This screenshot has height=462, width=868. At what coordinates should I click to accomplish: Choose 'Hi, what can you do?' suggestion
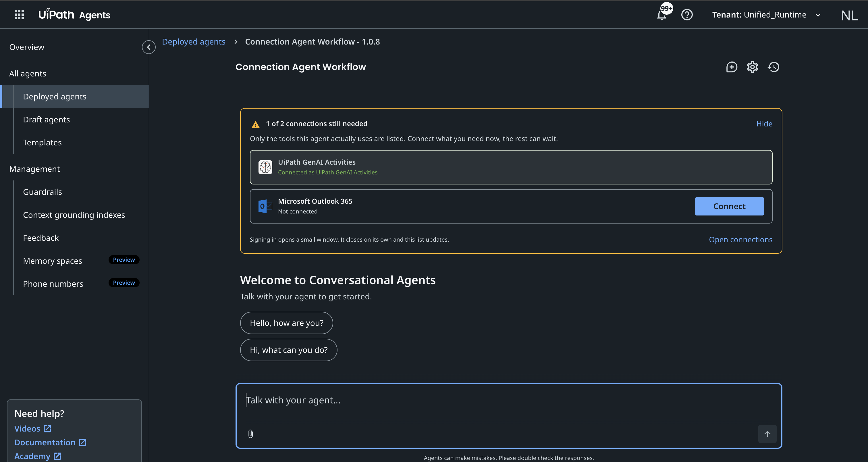coord(288,350)
